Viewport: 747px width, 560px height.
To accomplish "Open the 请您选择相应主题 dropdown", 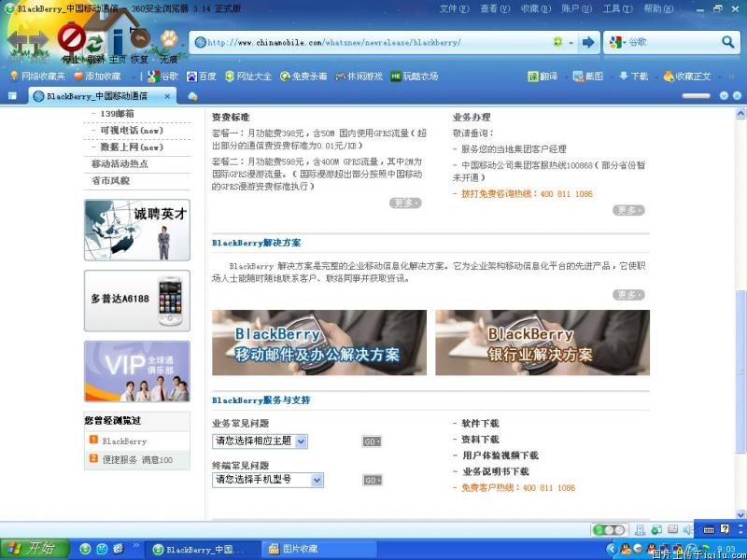I will click(260, 441).
